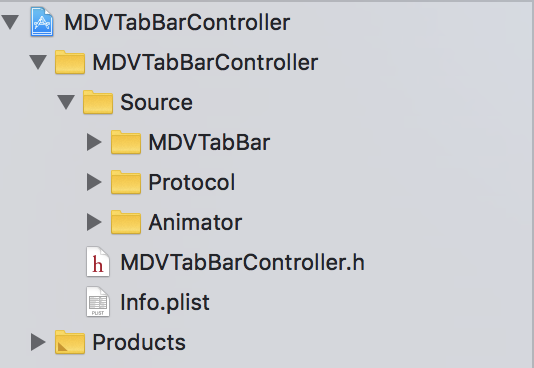Collapse the MDVTabBarController group folder
The height and width of the screenshot is (368, 534).
click(x=38, y=62)
